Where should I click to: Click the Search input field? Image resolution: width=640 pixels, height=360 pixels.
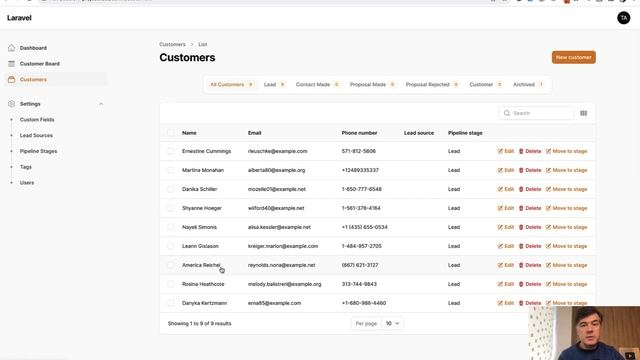pyautogui.click(x=536, y=113)
